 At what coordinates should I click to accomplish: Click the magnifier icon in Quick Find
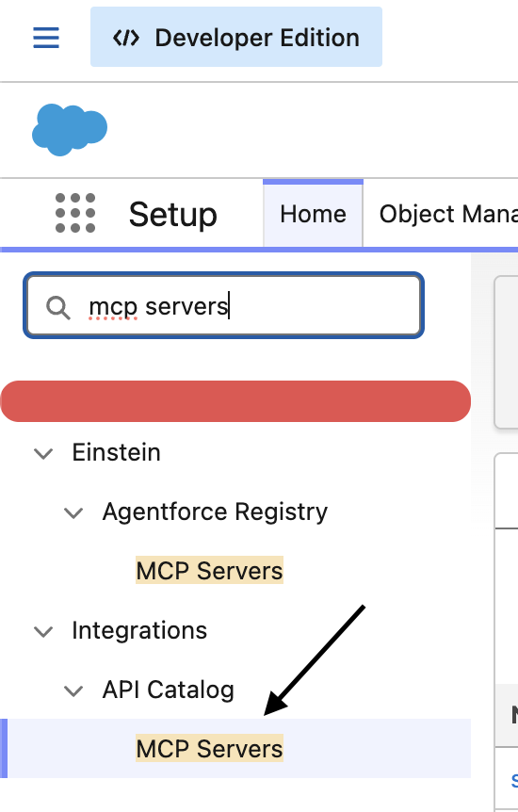click(58, 307)
